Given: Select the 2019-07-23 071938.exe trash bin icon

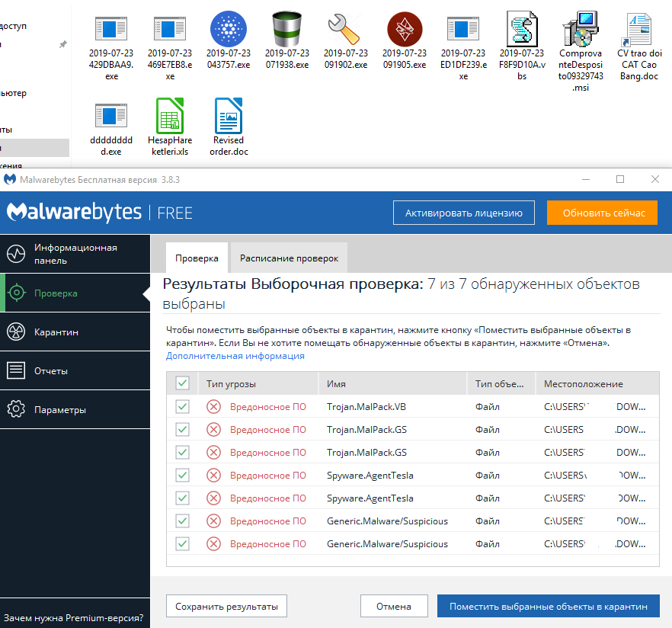Looking at the screenshot, I should point(286,29).
